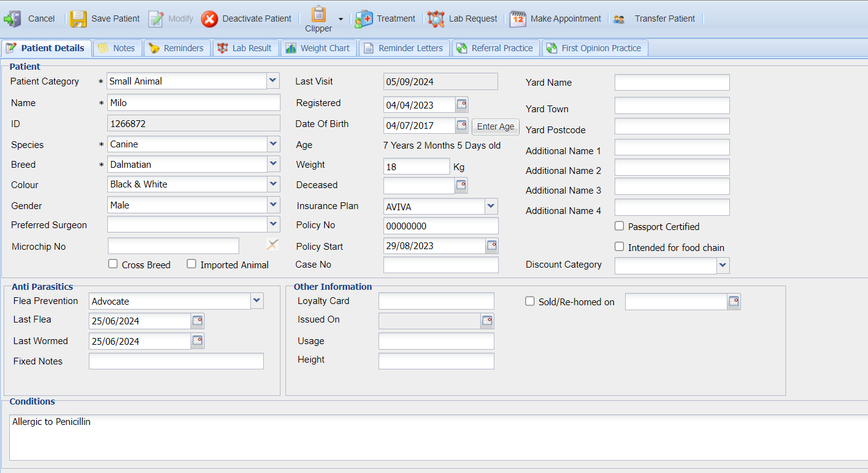Open calendar picker for Registered date
Viewport: 868px width, 473px height.
[462, 104]
